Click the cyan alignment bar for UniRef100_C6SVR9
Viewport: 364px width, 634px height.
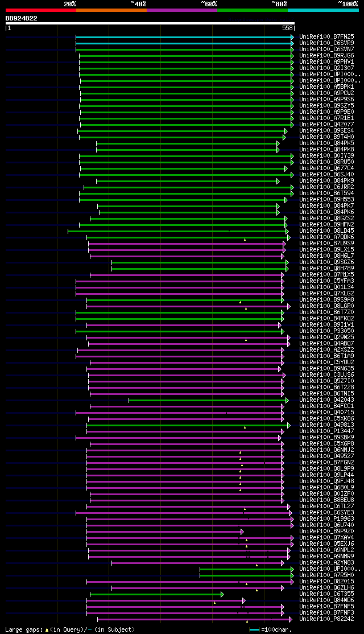point(185,43)
